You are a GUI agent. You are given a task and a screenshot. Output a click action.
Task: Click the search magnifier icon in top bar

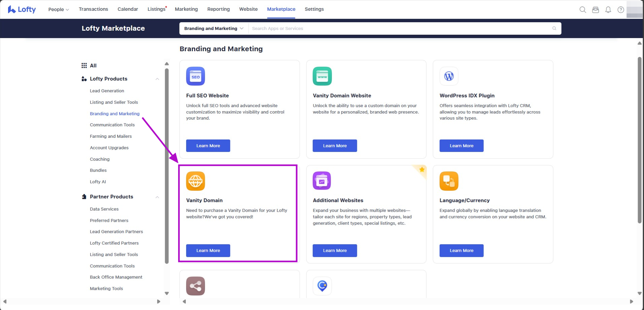583,10
